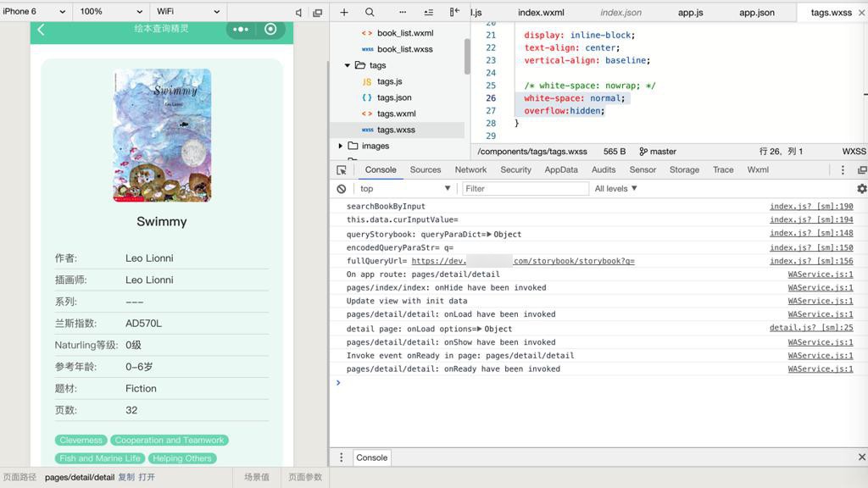Image resolution: width=868 pixels, height=488 pixels.
Task: Dock devtools panel to separate window
Action: [x=862, y=169]
